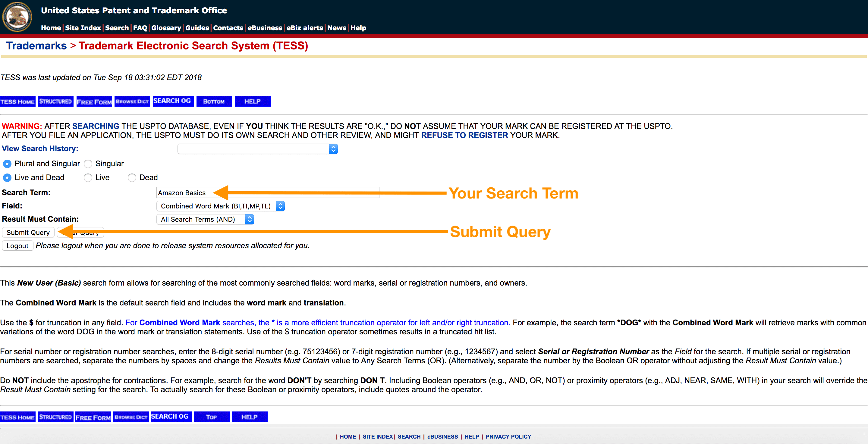Click the top Browse Dict button
This screenshot has width=868, height=444.
point(132,102)
